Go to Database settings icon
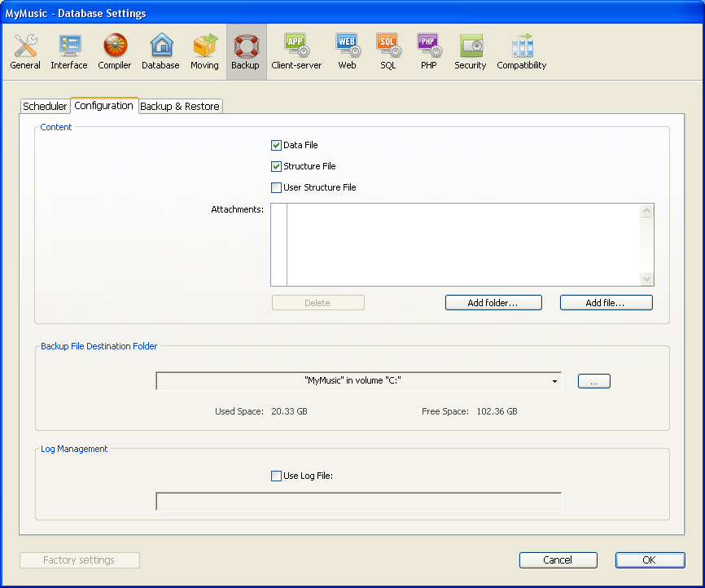The height and width of the screenshot is (588, 705). [x=160, y=52]
